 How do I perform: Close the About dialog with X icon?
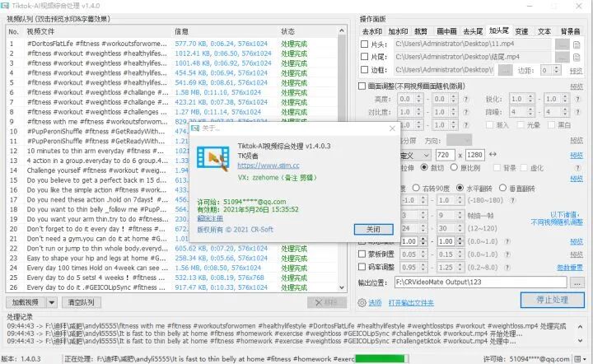[x=392, y=128]
